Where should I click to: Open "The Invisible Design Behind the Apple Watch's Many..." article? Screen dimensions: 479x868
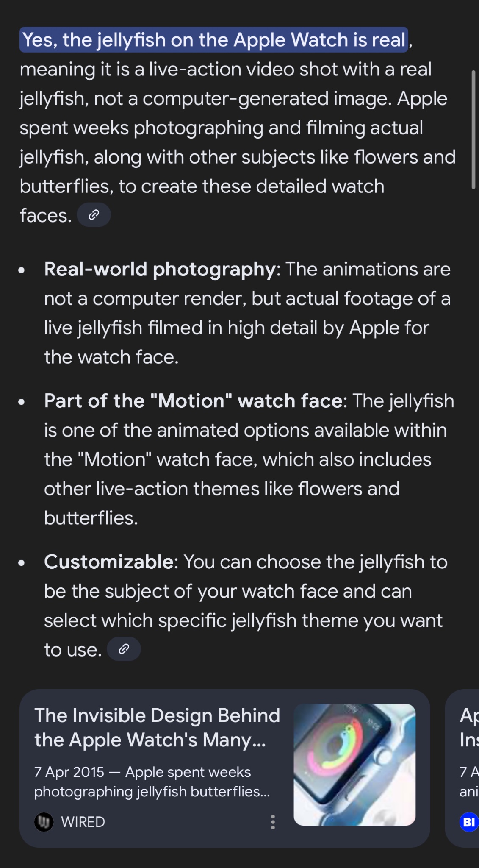pos(157,727)
